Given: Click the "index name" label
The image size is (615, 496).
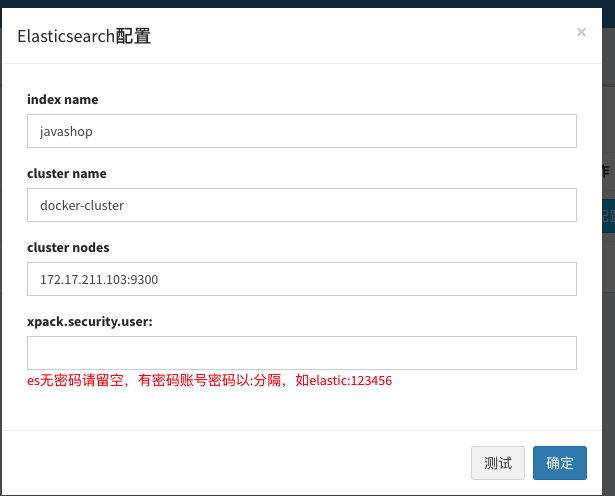Looking at the screenshot, I should point(63,100).
